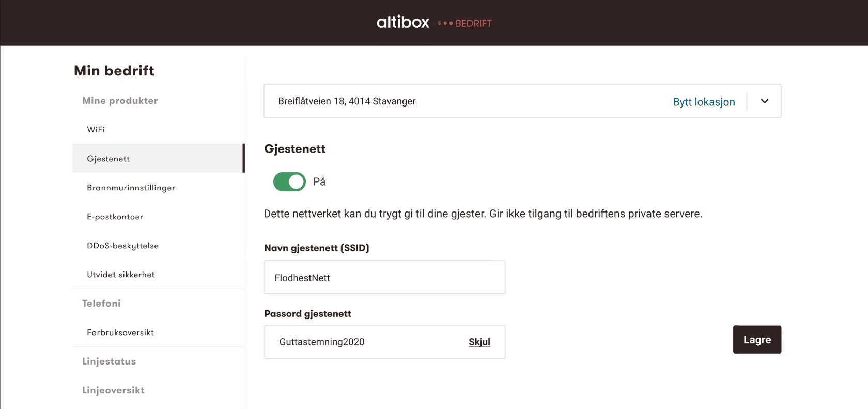Open the WiFi menu item
Viewport: 868px width, 409px height.
click(96, 130)
